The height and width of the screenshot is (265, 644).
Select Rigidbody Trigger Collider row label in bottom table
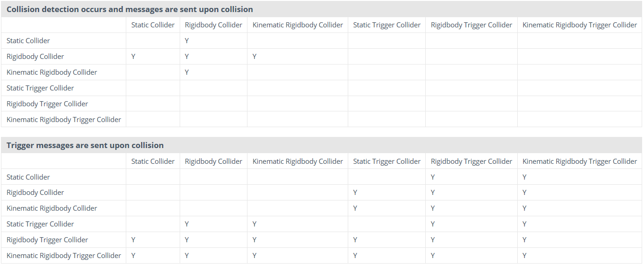[x=47, y=240]
